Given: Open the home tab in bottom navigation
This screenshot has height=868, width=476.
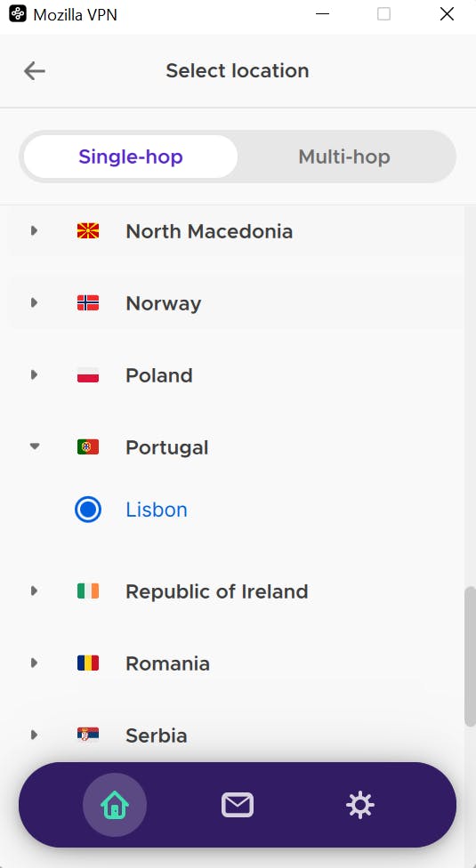Looking at the screenshot, I should coord(115,805).
